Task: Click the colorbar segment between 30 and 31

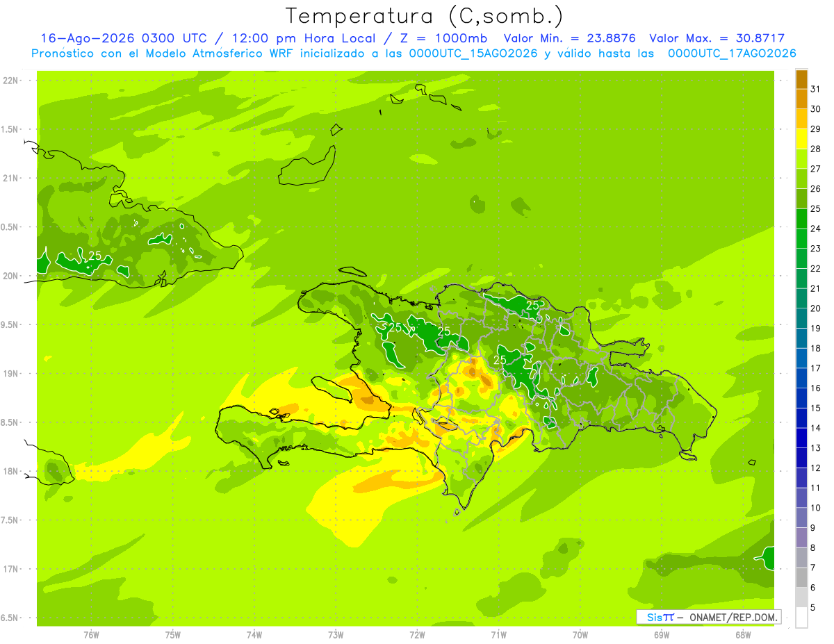Action: pos(801,99)
